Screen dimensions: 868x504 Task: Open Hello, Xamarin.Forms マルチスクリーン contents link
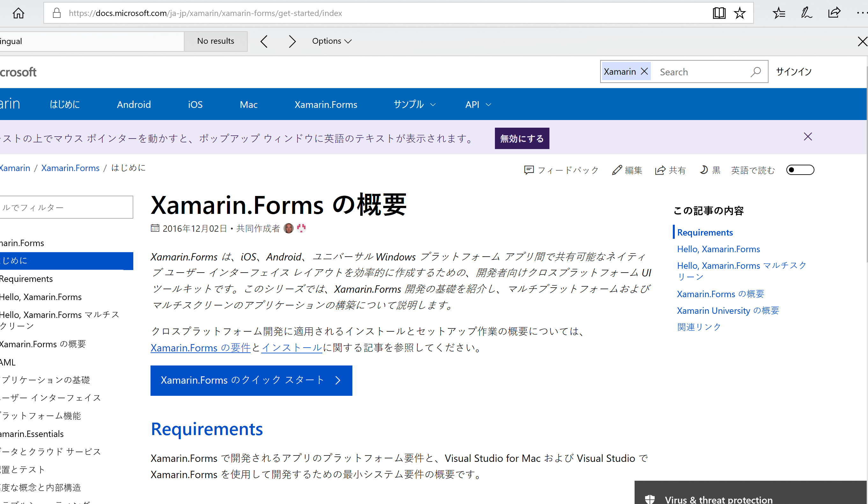[742, 271]
